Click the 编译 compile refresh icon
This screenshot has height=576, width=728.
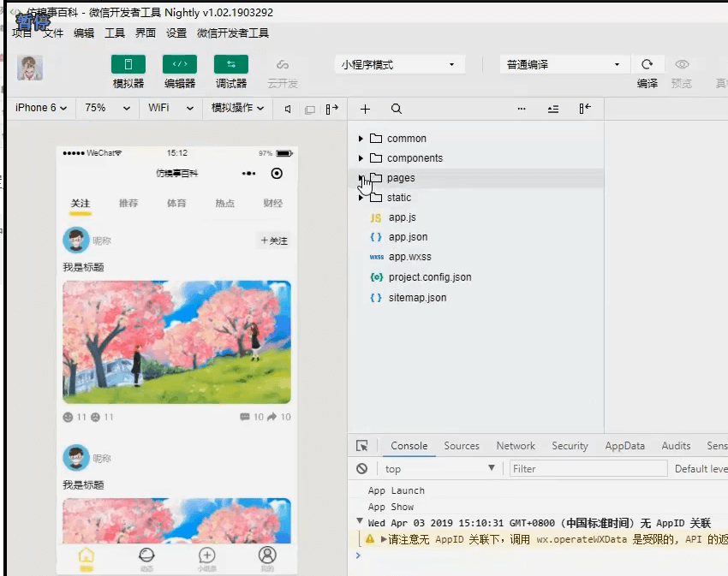tap(647, 64)
